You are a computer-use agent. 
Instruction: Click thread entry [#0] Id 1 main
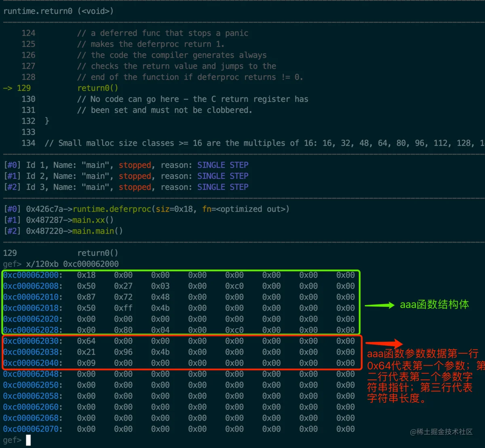[126, 165]
